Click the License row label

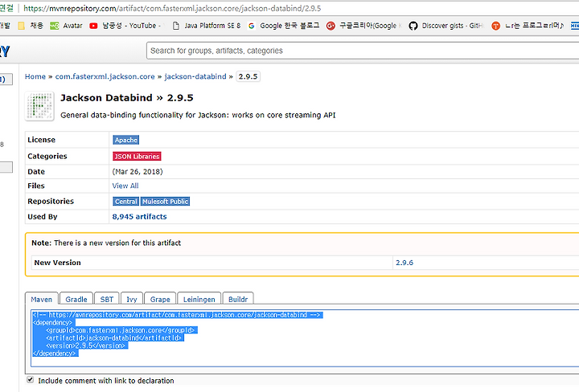[41, 140]
